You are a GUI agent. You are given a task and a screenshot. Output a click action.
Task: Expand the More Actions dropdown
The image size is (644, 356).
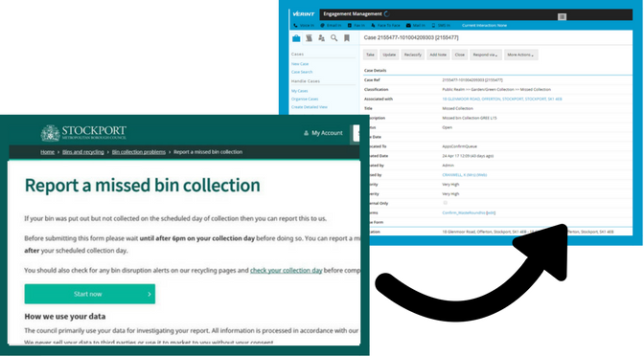pyautogui.click(x=520, y=55)
